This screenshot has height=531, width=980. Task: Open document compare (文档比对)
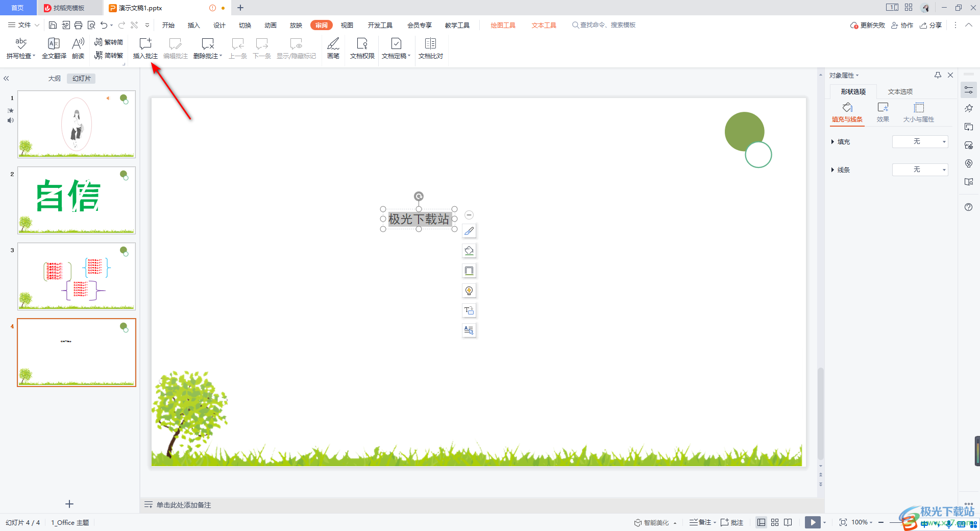pos(431,49)
